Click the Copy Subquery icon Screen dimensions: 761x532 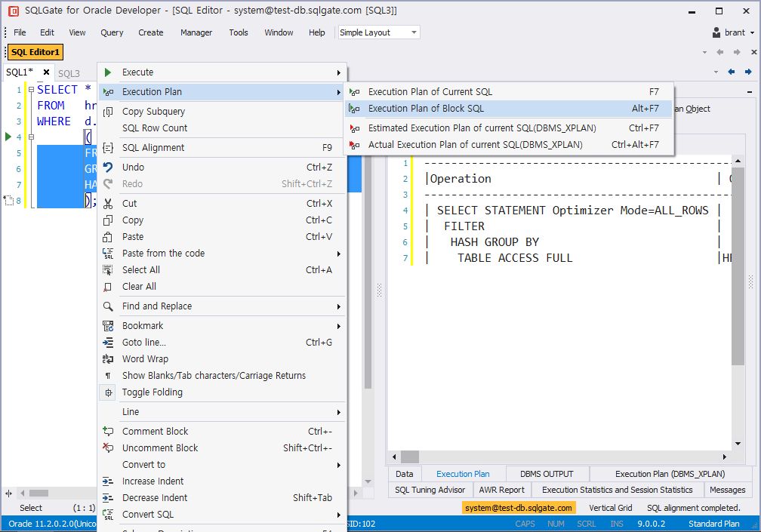click(108, 112)
